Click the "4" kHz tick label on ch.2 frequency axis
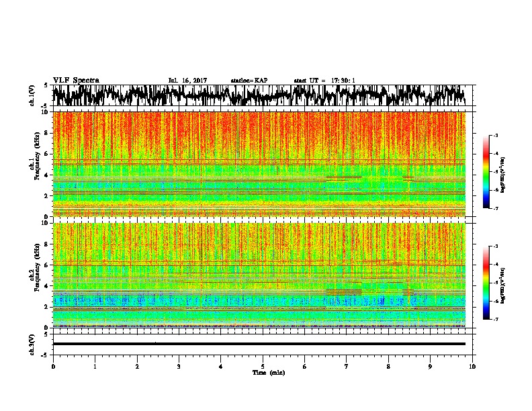The height and width of the screenshot is (411, 532). coord(47,286)
